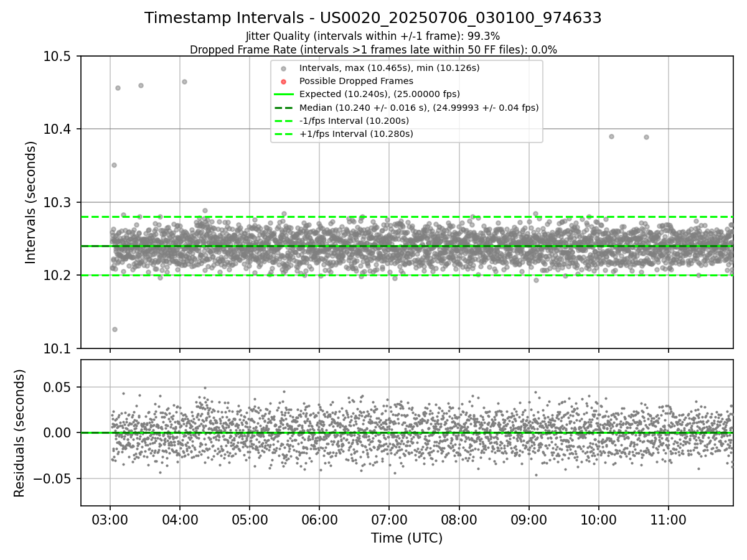Select legend entry '-1/fps Interval (10.200s)'
The height and width of the screenshot is (560, 747).
354,121
